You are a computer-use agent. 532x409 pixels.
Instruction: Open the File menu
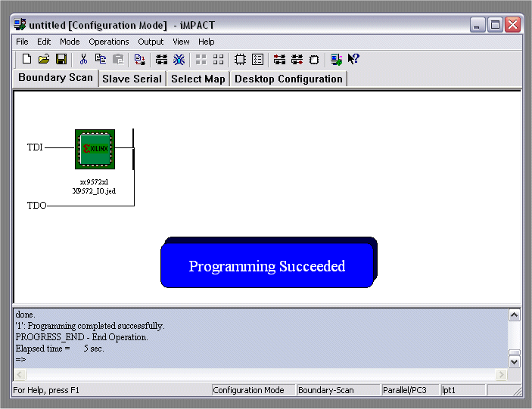22,42
